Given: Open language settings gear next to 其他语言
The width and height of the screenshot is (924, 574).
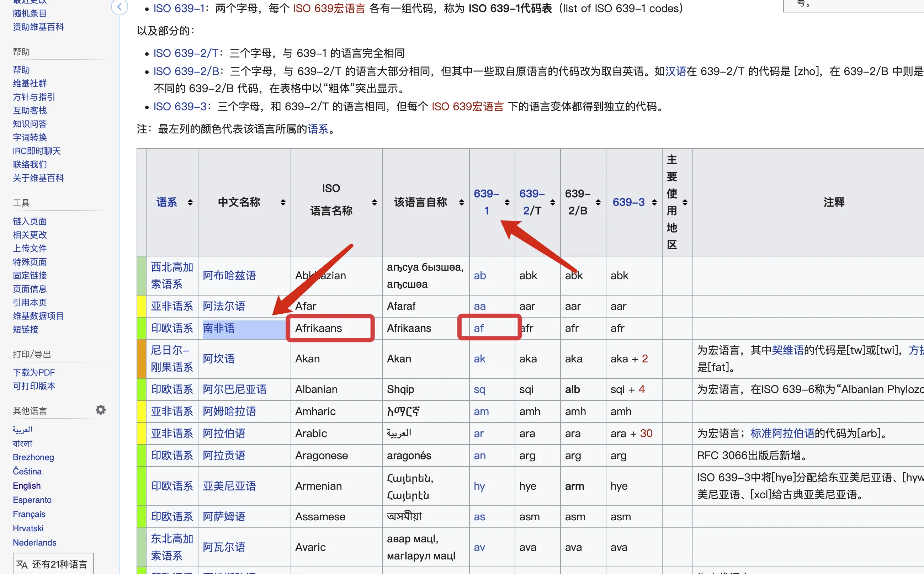Looking at the screenshot, I should 100,410.
